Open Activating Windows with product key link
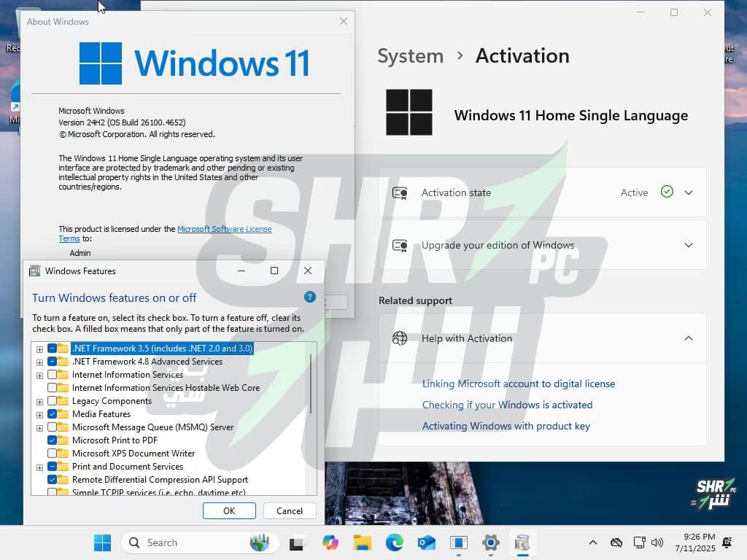This screenshot has height=560, width=747. click(x=506, y=426)
